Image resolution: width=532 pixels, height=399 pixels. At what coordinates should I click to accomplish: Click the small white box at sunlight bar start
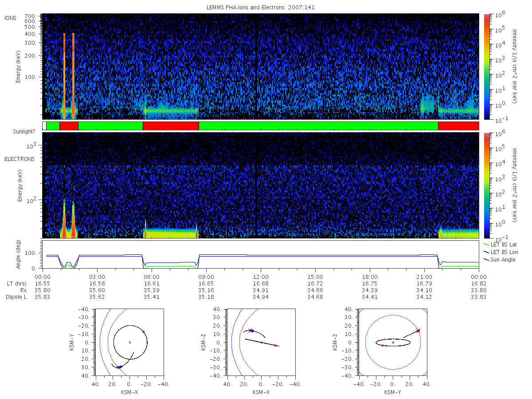pyautogui.click(x=44, y=126)
